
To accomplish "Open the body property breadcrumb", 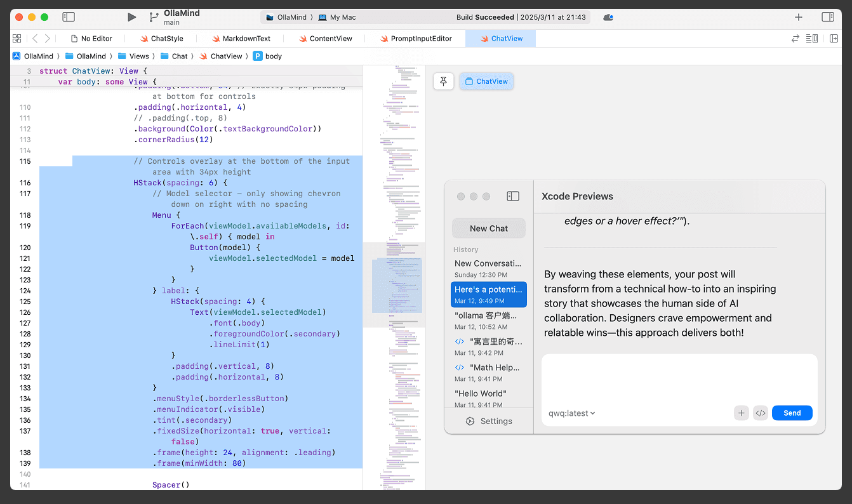I will click(x=267, y=56).
